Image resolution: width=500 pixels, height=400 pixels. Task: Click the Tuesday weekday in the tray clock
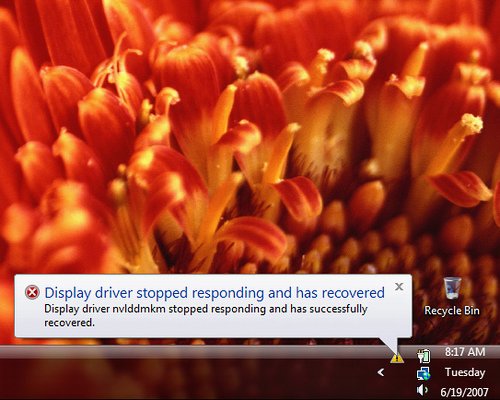465,372
